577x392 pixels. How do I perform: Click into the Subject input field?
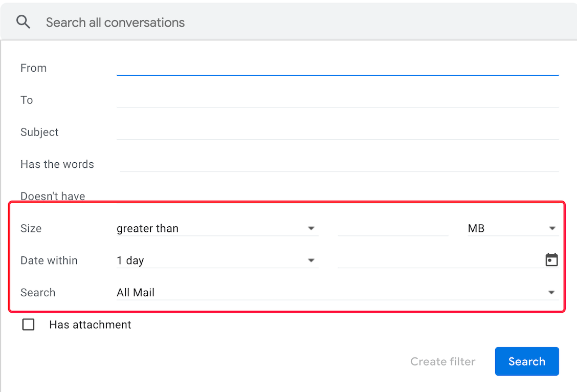[x=338, y=132]
